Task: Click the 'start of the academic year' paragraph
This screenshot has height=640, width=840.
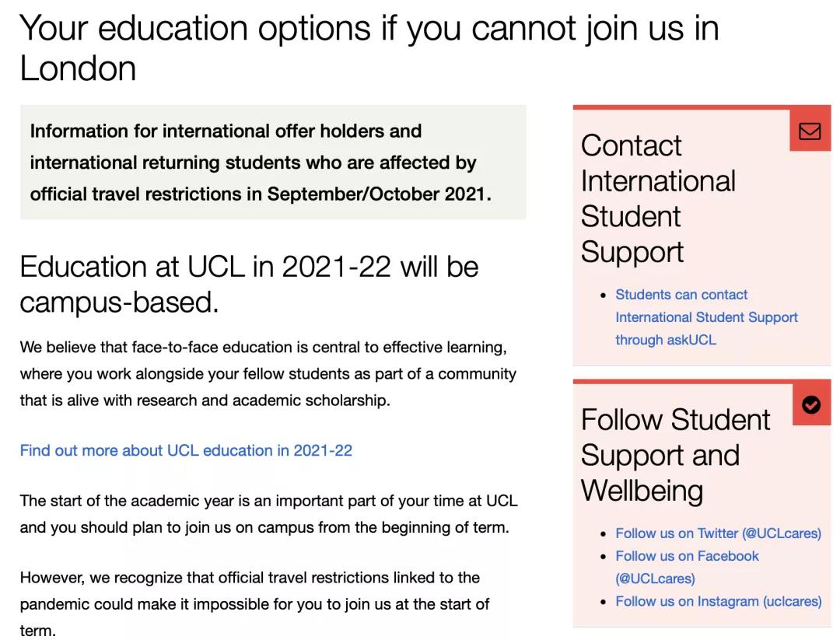Action: tap(268, 514)
